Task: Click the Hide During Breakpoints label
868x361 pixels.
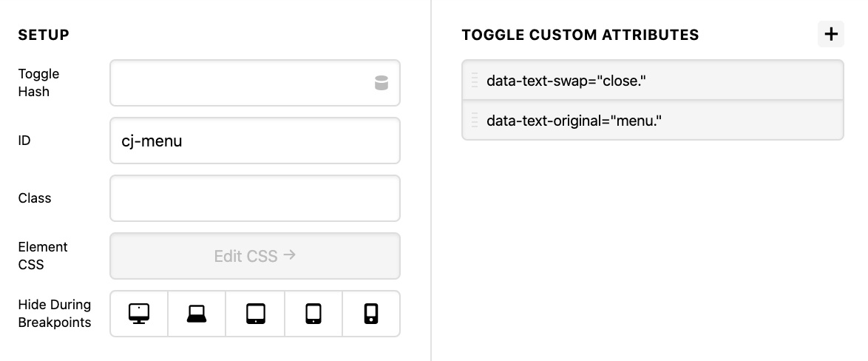Action: click(54, 314)
